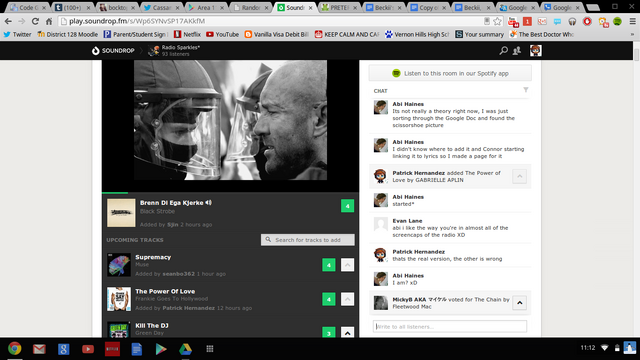The image size is (640, 360).
Task: Upvote Gabrielle Aplin's track from chat notification
Action: tap(520, 176)
